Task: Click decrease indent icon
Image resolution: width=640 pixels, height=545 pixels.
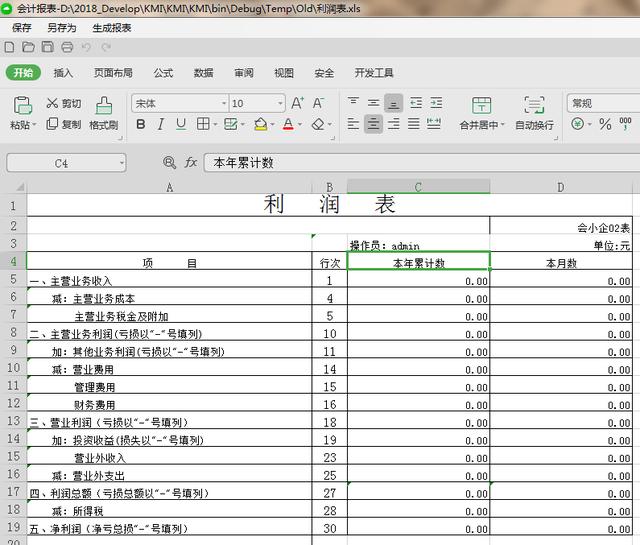Action: [416, 102]
